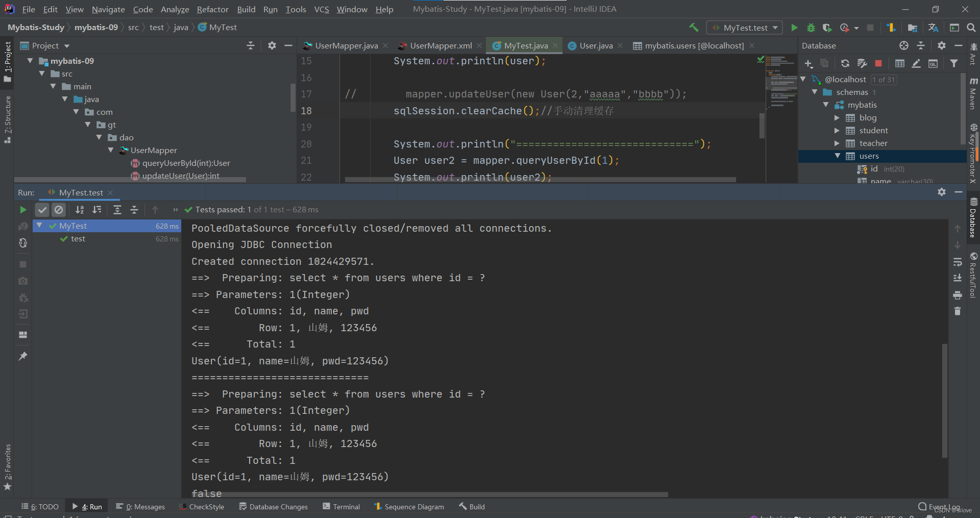Open the database query console icon

[x=933, y=63]
